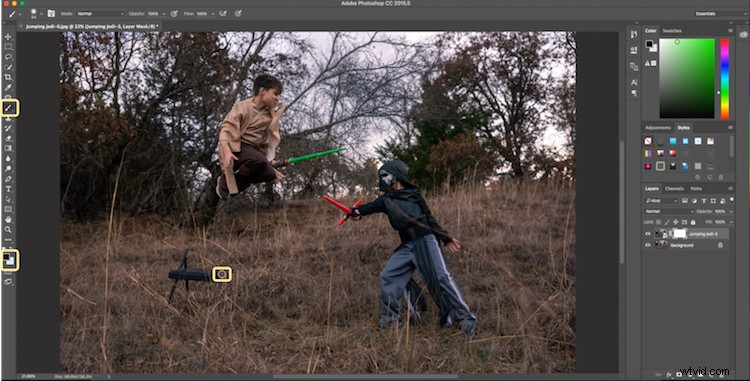Screen dimensions: 750x381
Task: Select the Quick Selection tool
Action: pos(8,67)
